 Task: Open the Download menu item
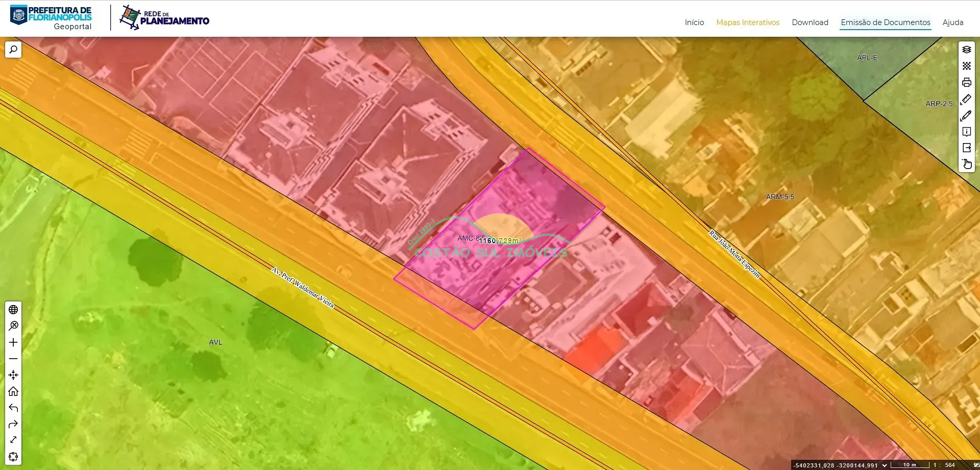(x=810, y=22)
